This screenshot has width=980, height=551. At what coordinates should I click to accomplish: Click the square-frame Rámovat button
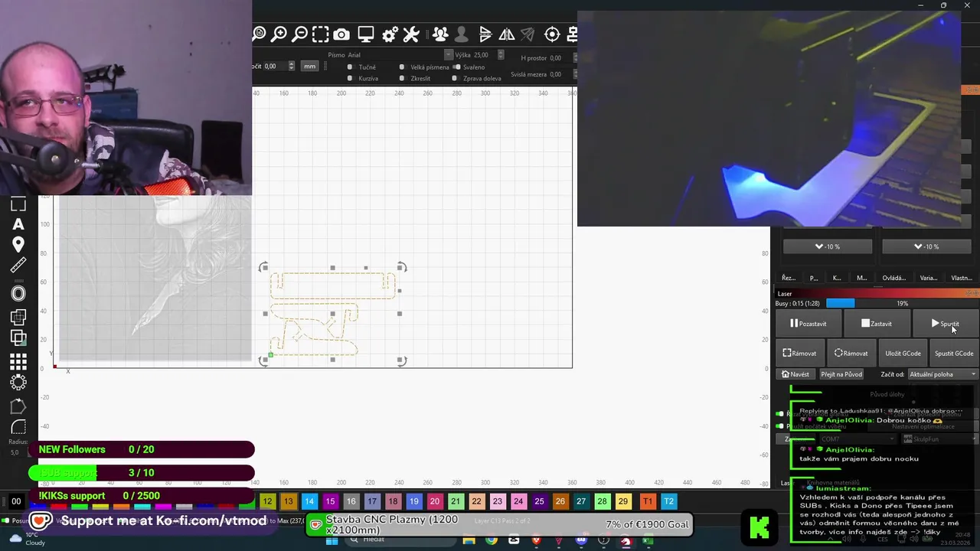[799, 354]
